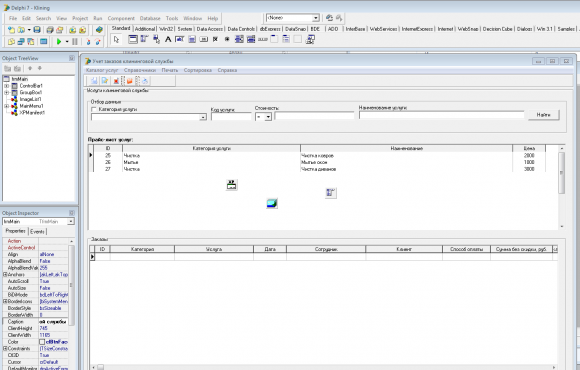
Task: Select the RadioButton component in palette
Action: (227, 39)
